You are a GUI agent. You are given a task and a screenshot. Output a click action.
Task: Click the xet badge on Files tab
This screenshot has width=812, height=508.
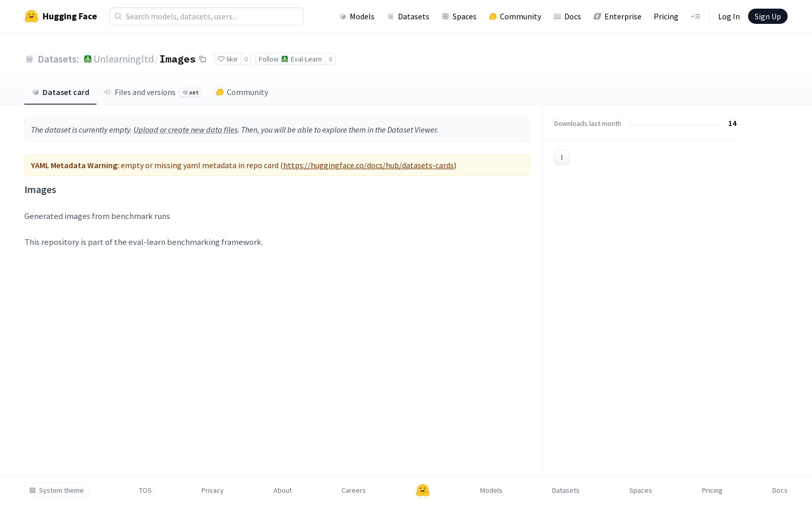(x=191, y=92)
